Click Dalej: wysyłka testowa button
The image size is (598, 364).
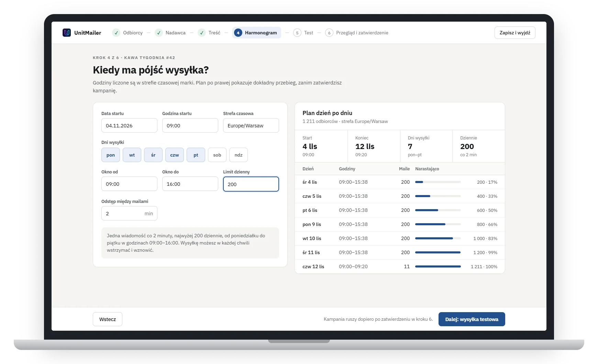[x=472, y=319]
